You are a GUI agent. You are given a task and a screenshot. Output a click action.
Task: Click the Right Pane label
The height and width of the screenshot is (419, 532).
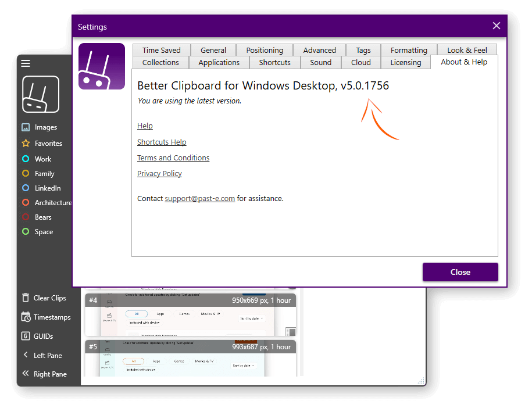point(50,374)
